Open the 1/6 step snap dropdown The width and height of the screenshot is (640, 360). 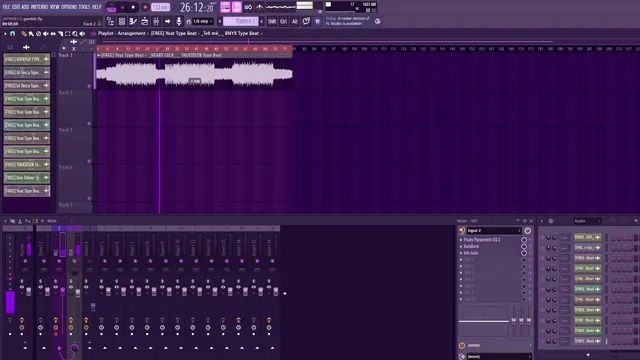(x=202, y=21)
